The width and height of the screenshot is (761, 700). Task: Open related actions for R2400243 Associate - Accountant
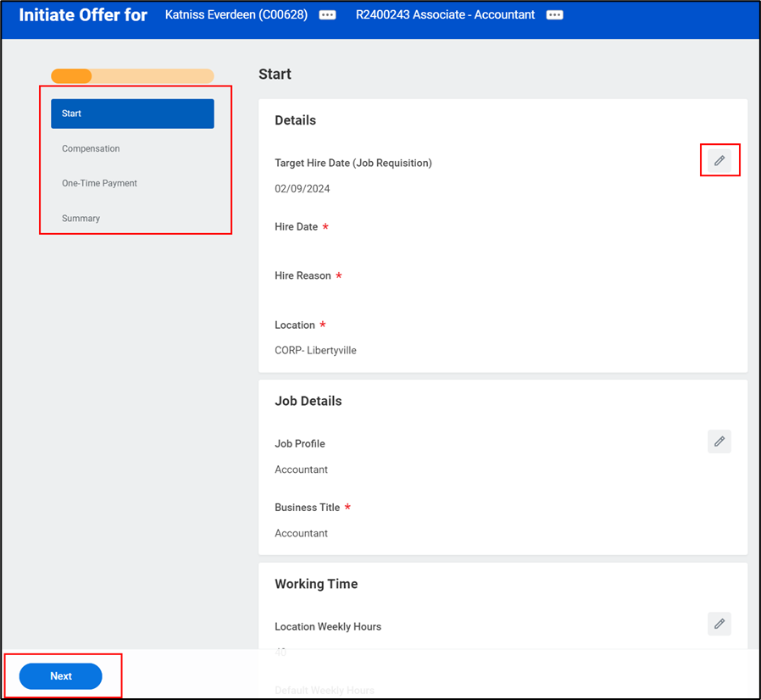tap(555, 15)
